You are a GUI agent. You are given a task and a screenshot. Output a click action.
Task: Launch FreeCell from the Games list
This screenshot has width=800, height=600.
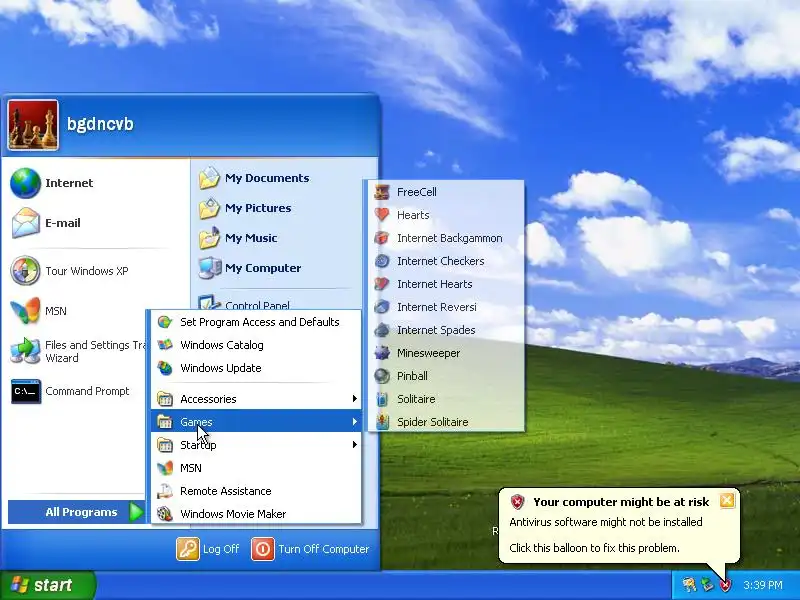446,192
